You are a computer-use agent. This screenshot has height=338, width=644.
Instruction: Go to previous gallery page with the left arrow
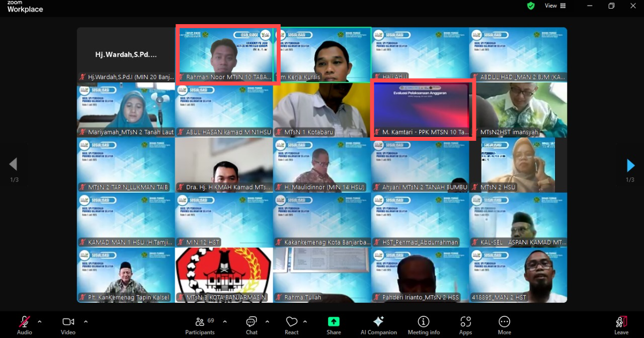pyautogui.click(x=14, y=164)
